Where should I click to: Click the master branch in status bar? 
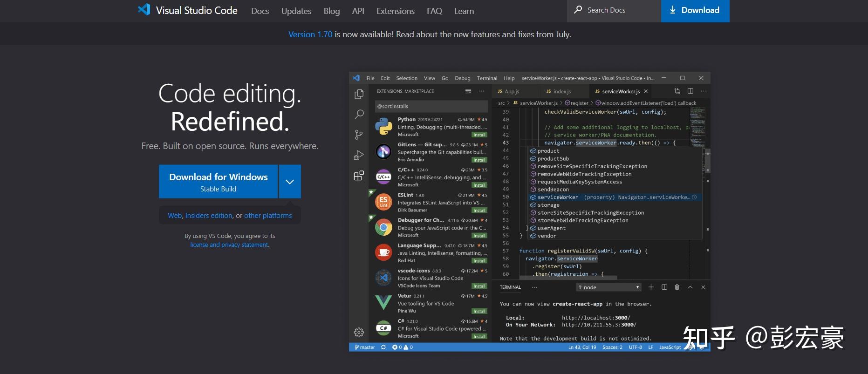tap(365, 347)
